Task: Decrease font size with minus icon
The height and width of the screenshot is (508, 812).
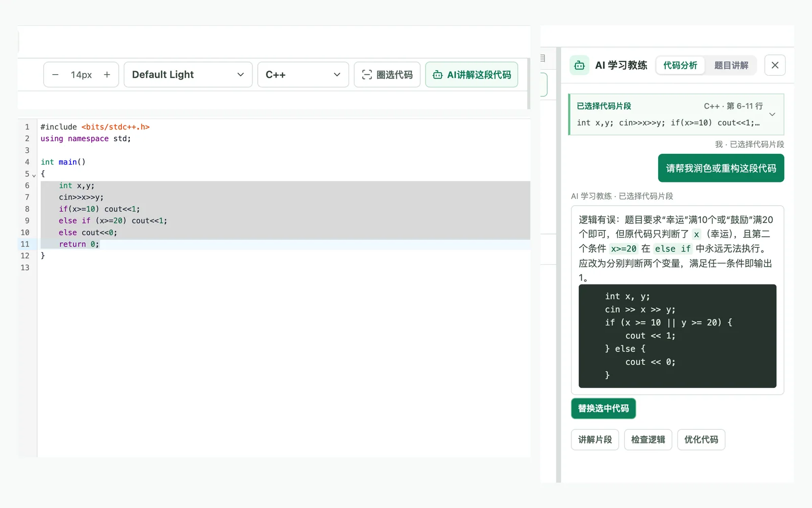Action: pos(55,75)
